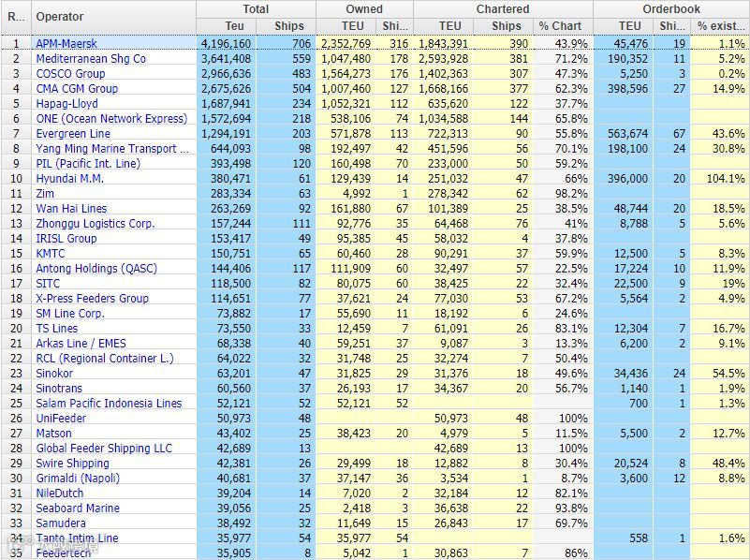Screen dimensions: 750x560
Task: Sort by % Chart column header
Action: tap(563, 26)
